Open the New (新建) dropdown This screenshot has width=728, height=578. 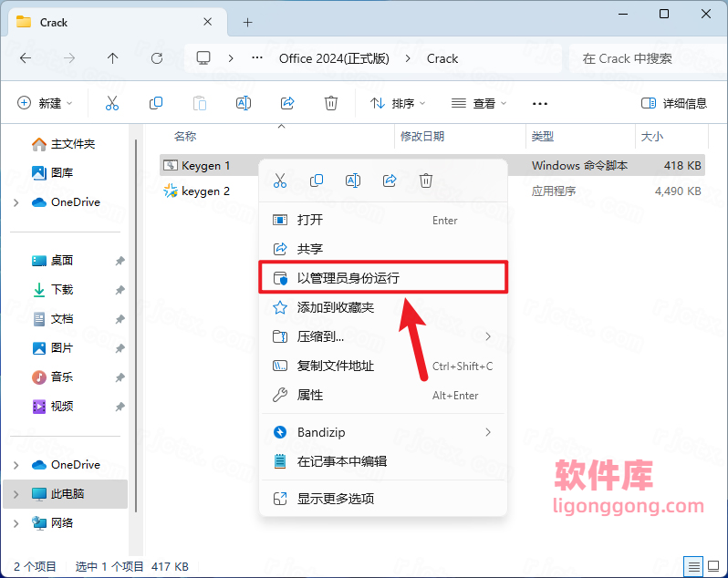click(x=45, y=103)
